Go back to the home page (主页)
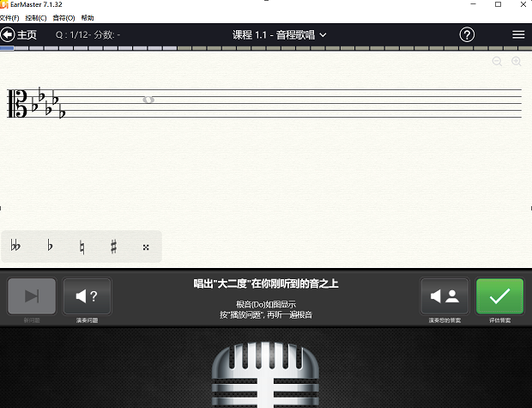532x408 pixels. pyautogui.click(x=19, y=34)
